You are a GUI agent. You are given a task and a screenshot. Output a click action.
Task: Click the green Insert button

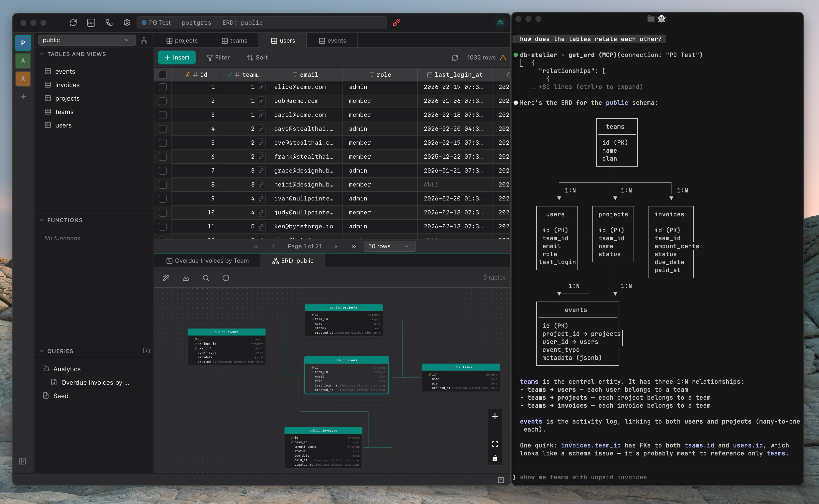point(177,58)
